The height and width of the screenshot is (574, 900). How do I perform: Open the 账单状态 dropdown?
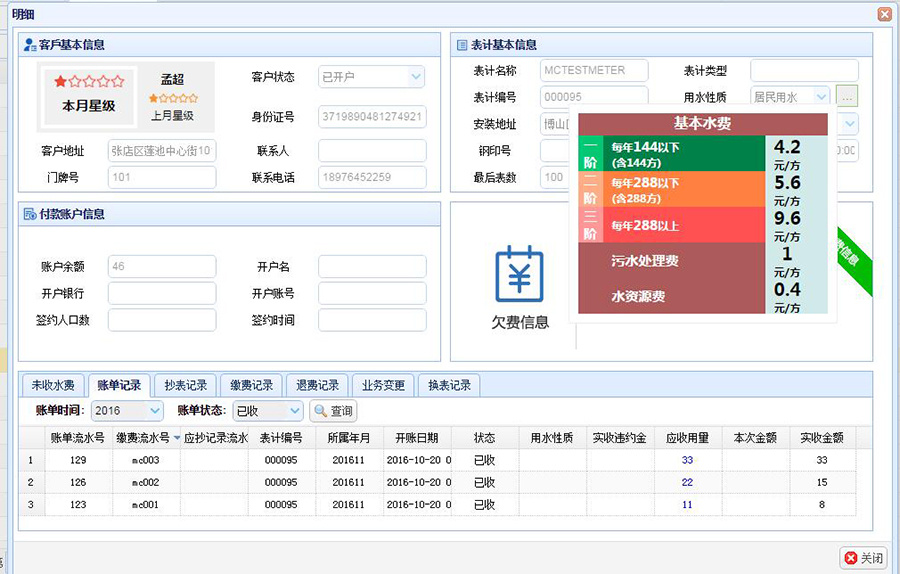[294, 410]
